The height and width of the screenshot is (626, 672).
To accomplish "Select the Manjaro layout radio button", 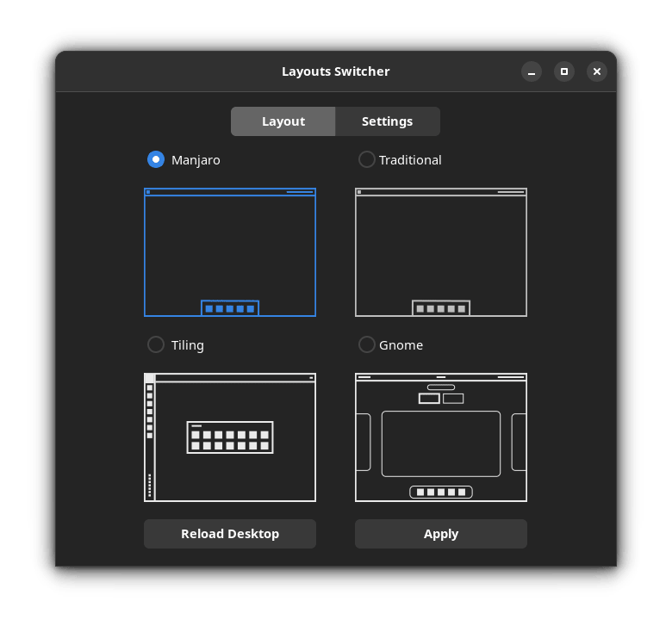I will pos(156,159).
